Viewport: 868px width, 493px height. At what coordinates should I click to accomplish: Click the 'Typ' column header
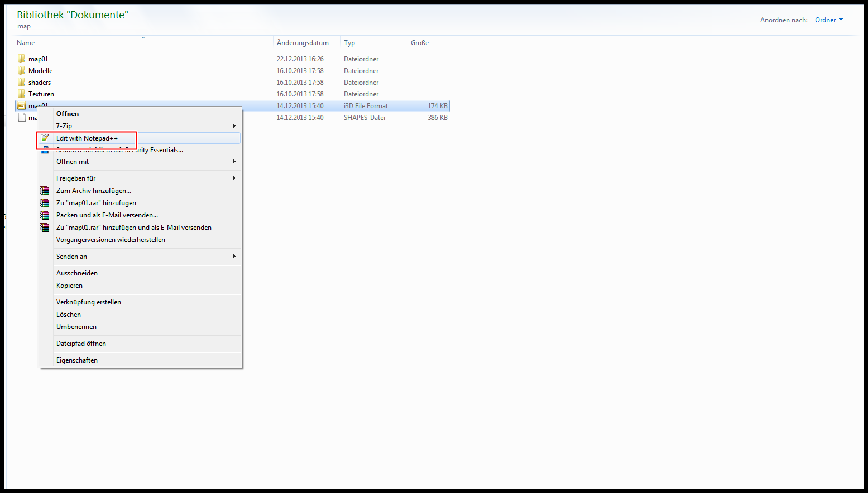point(349,43)
